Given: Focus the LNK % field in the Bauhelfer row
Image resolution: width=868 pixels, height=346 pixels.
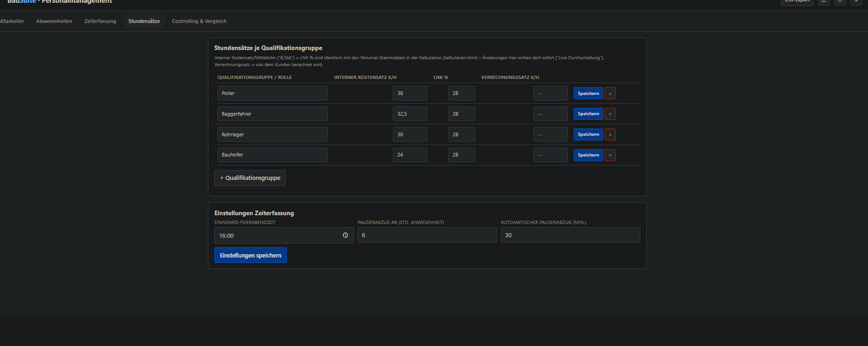Looking at the screenshot, I should click(x=462, y=155).
